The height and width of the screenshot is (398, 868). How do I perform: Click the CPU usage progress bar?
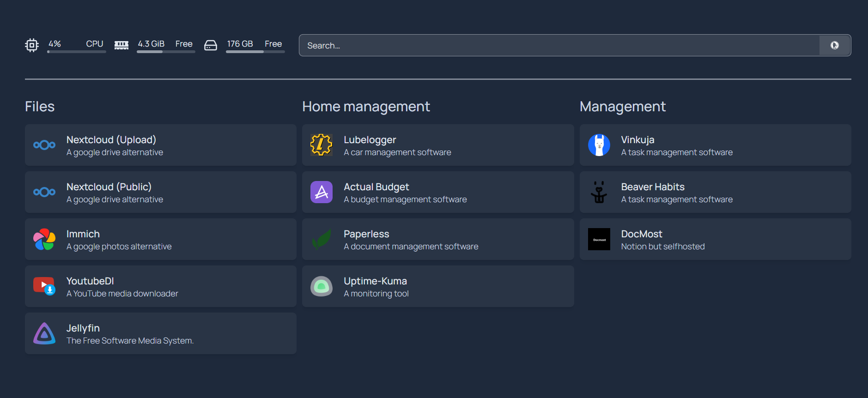(x=77, y=52)
